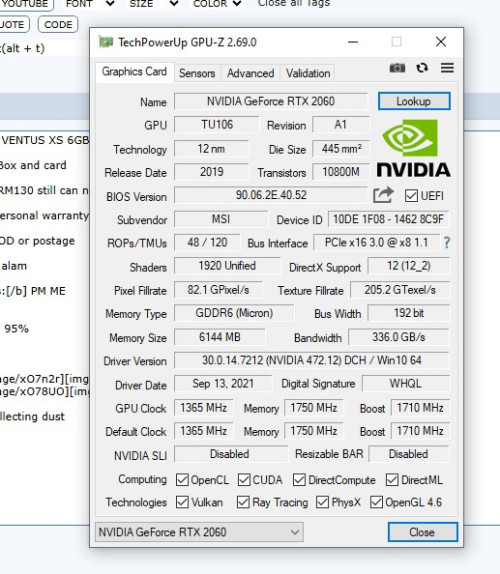500x574 pixels.
Task: Open the COLOR dropdown
Action: click(217, 4)
